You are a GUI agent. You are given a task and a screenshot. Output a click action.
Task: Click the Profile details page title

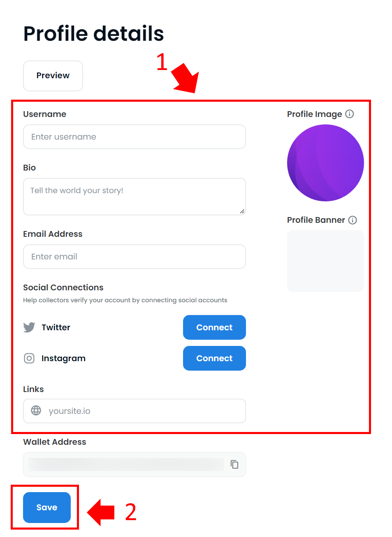tap(94, 34)
